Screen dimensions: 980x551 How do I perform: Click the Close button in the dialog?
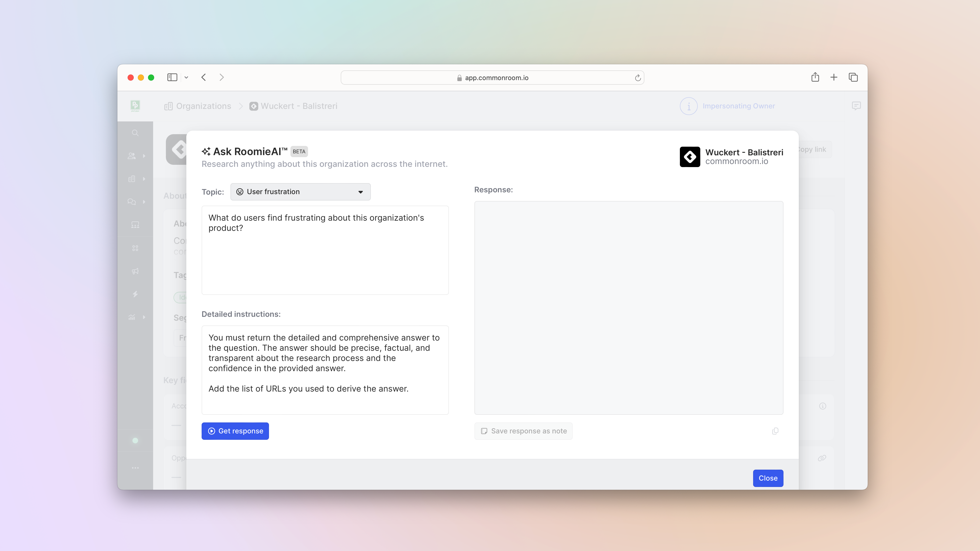(768, 478)
